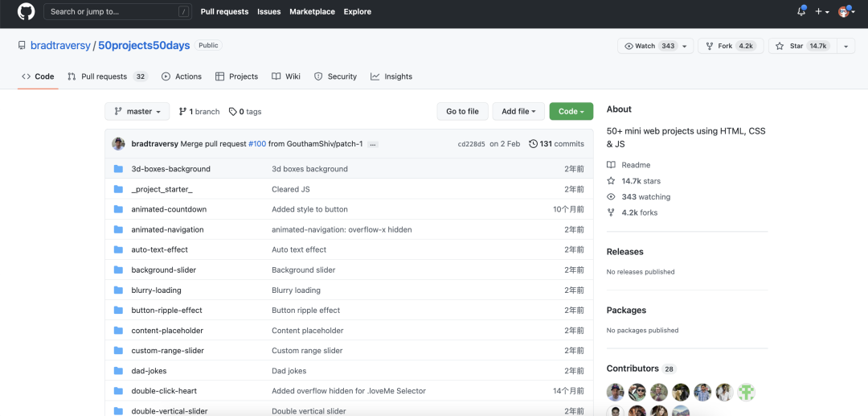Open the animated-navigation folder
The width and height of the screenshot is (868, 416).
pos(168,229)
